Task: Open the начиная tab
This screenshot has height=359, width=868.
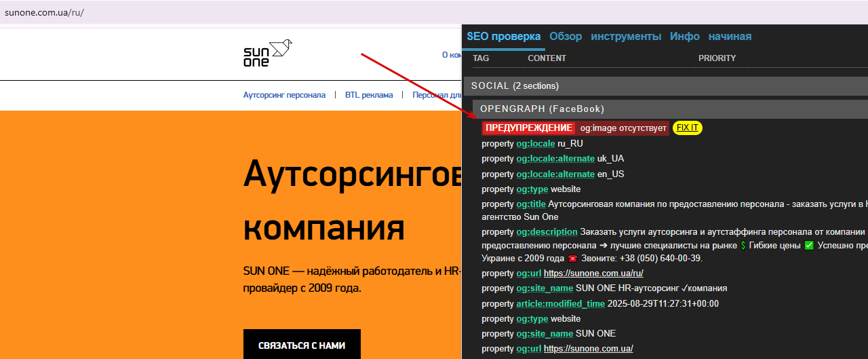Action: coord(730,37)
